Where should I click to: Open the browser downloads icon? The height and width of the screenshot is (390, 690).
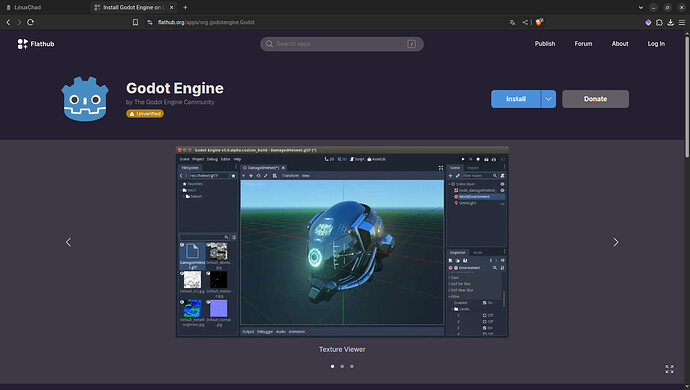click(670, 22)
